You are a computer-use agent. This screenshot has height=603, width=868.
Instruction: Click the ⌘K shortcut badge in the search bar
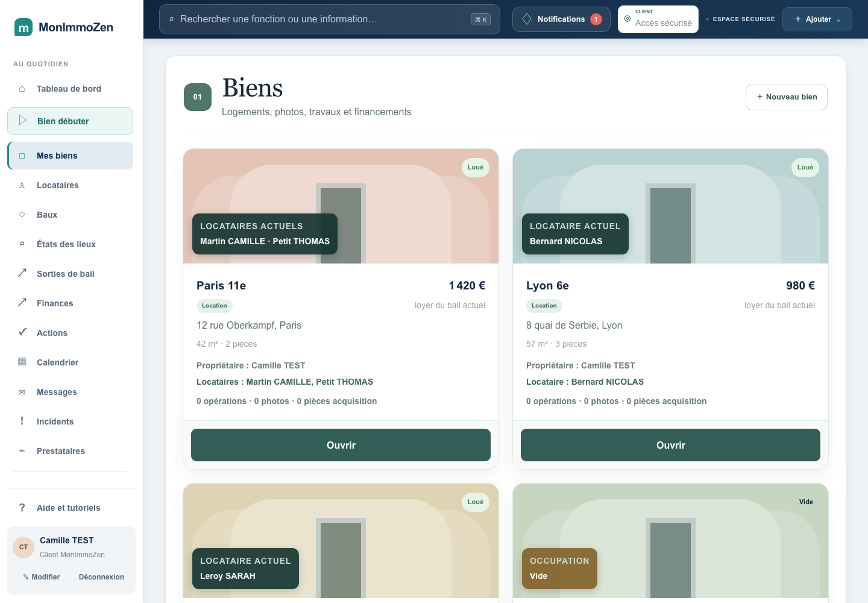point(480,19)
